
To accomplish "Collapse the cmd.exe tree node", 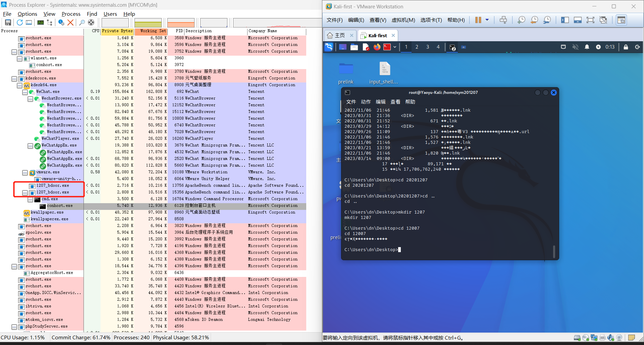I will coord(30,199).
